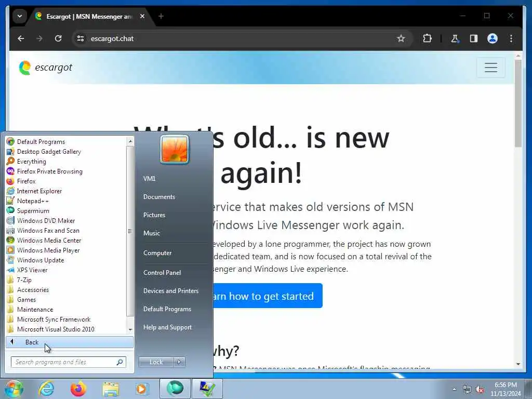Launch Windows Media Center
Screen dimensions: 532x399
49,240
